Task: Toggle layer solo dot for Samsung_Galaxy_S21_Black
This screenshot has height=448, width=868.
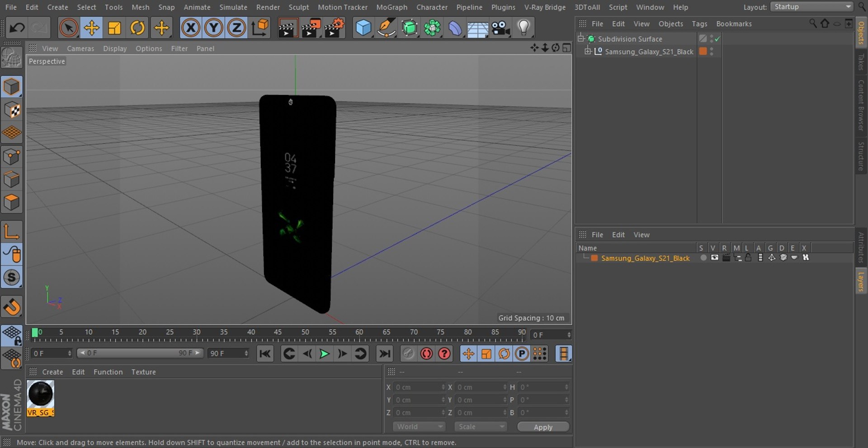Action: click(703, 258)
